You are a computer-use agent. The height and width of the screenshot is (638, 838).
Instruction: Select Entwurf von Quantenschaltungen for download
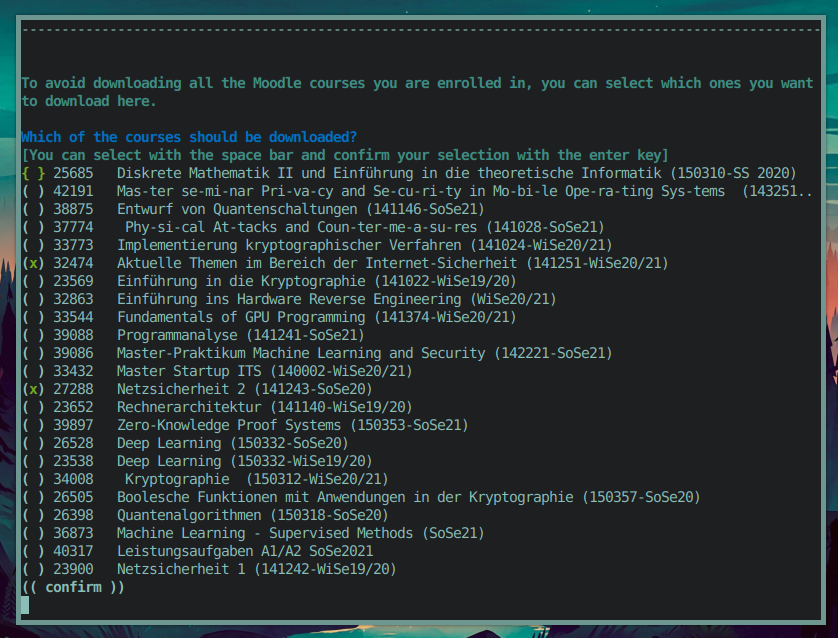click(29, 209)
